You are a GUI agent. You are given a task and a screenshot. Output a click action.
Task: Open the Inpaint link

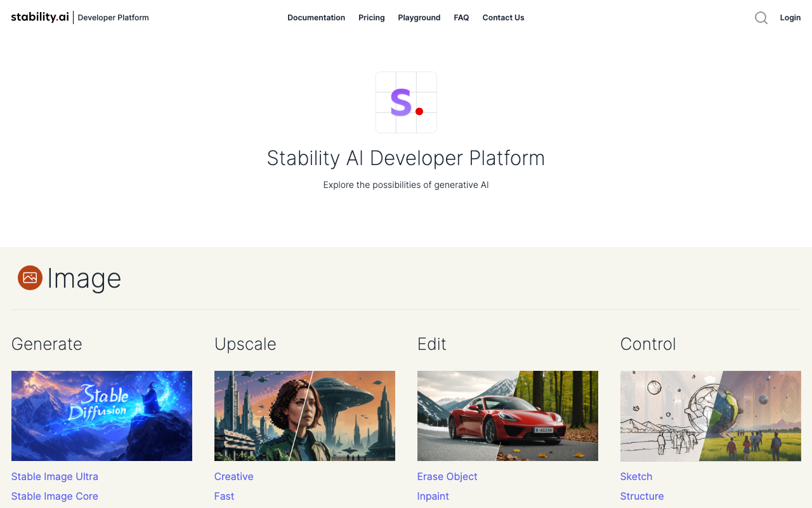[433, 496]
